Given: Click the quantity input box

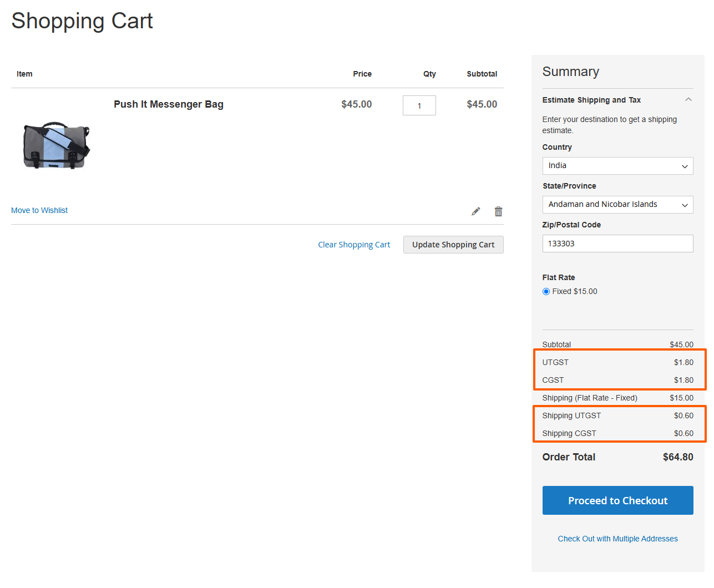Looking at the screenshot, I should point(419,105).
